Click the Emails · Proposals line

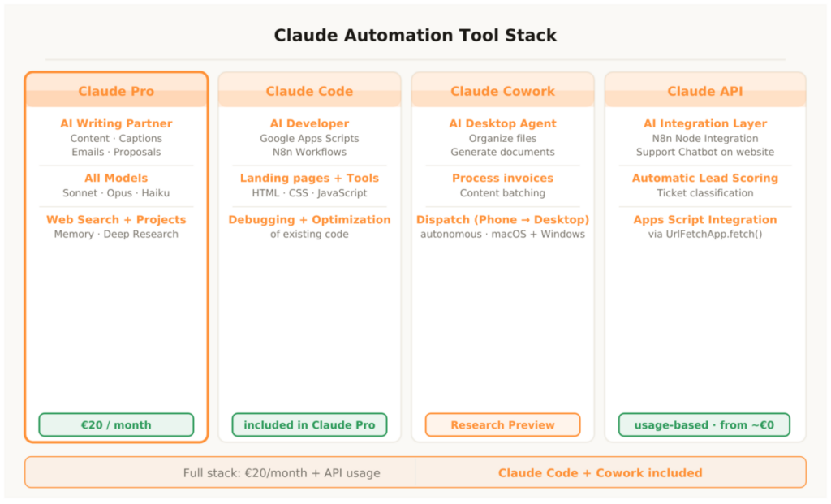coord(116,152)
